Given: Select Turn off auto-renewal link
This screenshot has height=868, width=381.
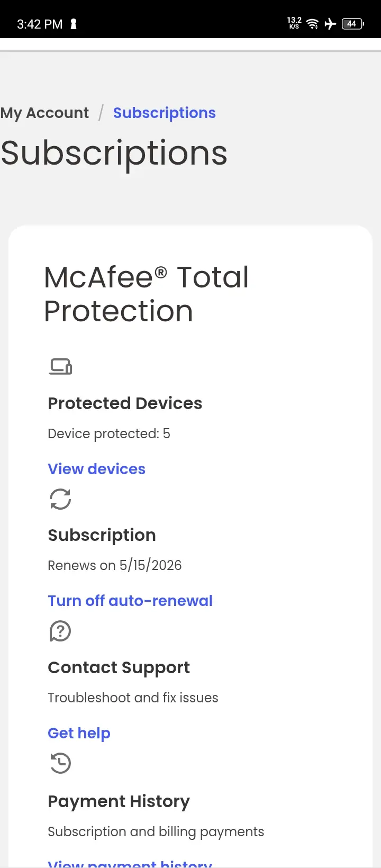Looking at the screenshot, I should pyautogui.click(x=130, y=601).
